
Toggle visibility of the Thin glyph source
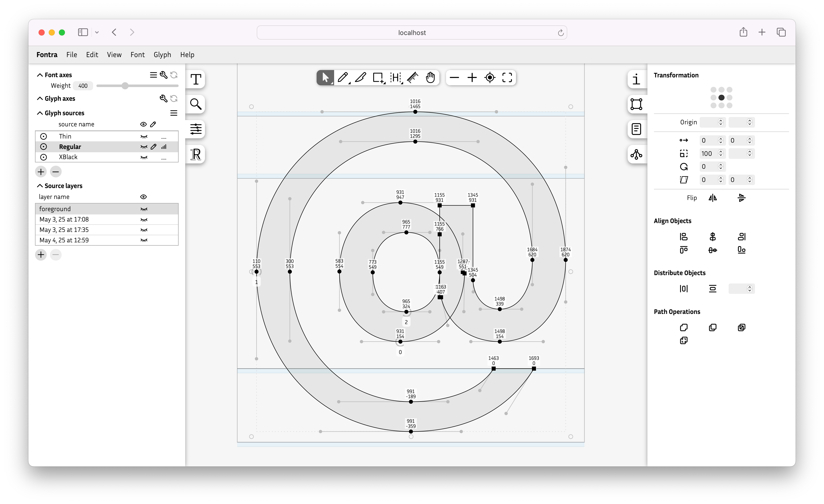point(144,137)
